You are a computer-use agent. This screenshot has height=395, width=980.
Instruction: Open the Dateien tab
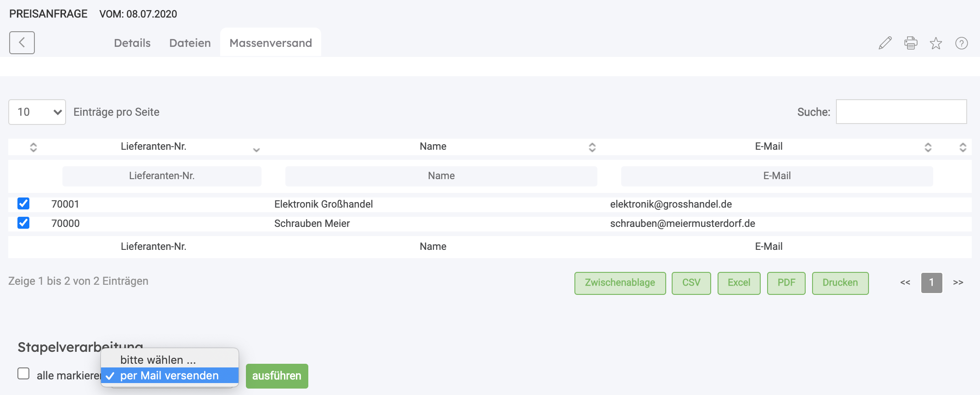[x=190, y=43]
